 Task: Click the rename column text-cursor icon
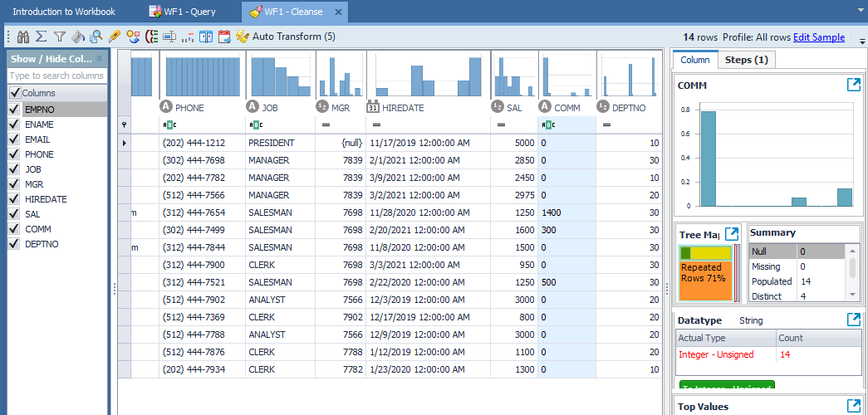[x=169, y=37]
